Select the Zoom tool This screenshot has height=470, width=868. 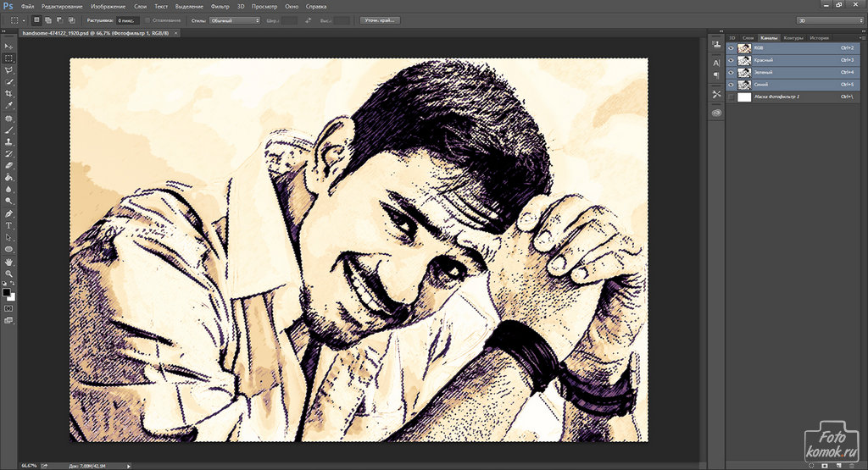click(8, 274)
